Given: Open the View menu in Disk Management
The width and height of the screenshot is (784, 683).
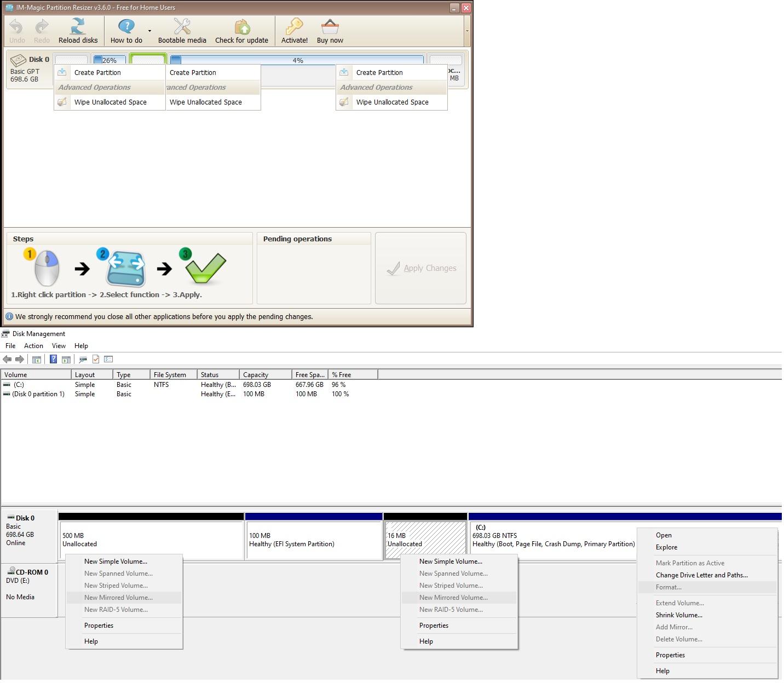Looking at the screenshot, I should coord(59,346).
